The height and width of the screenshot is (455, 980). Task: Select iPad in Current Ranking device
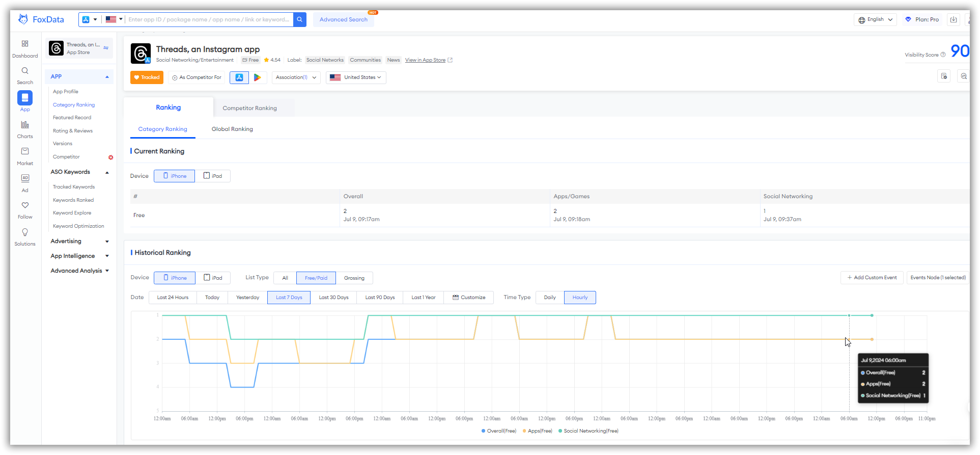(x=213, y=176)
